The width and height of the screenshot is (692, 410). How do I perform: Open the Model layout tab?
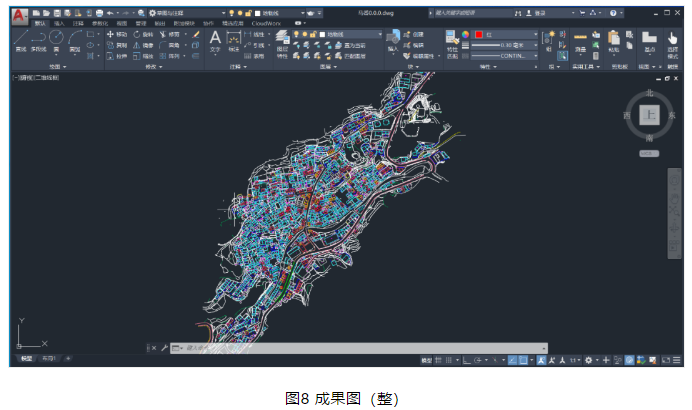coord(27,358)
